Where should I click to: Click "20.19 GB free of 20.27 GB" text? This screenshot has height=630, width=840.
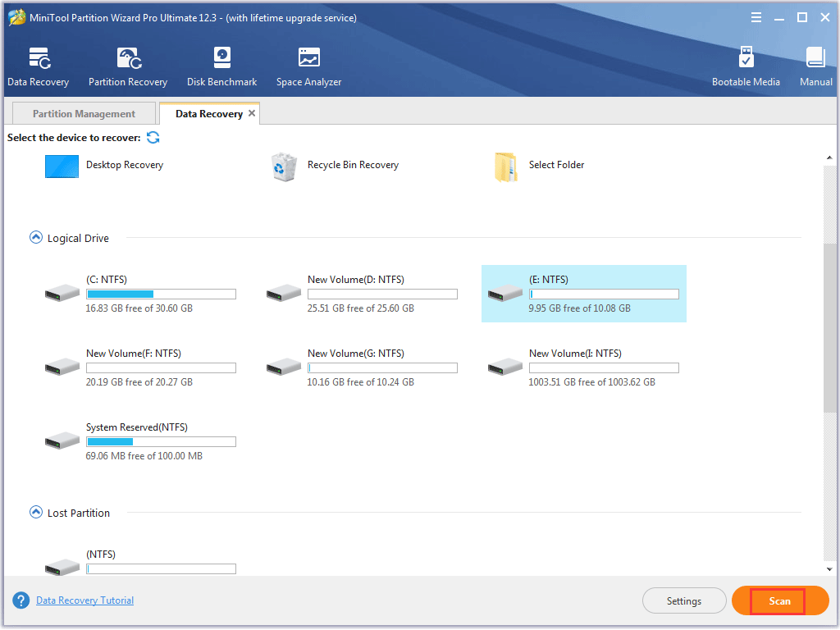139,382
